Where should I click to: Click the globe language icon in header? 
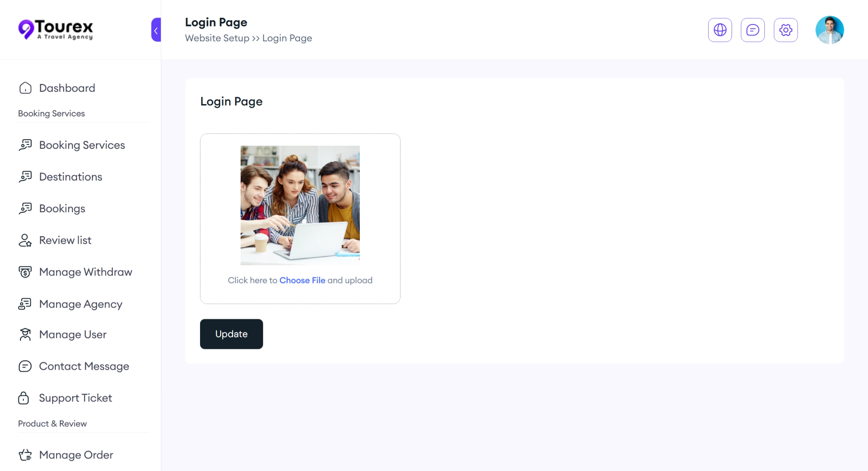(720, 30)
